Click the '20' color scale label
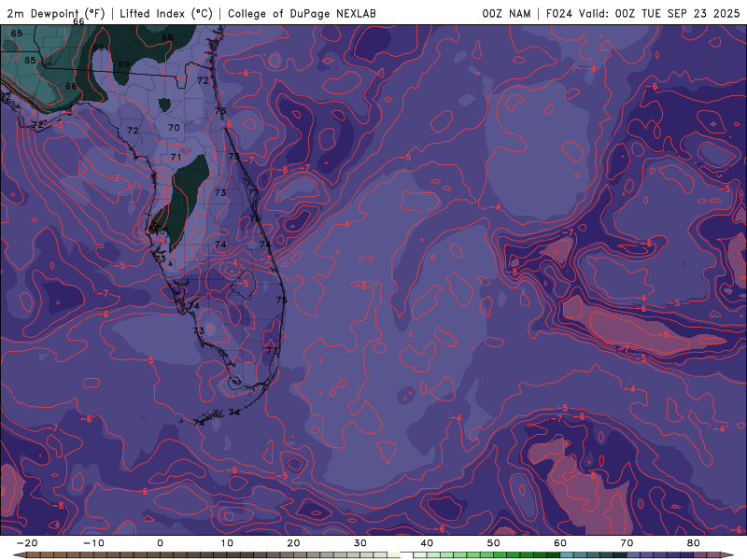Viewport: 747px width, 560px height. [293, 543]
